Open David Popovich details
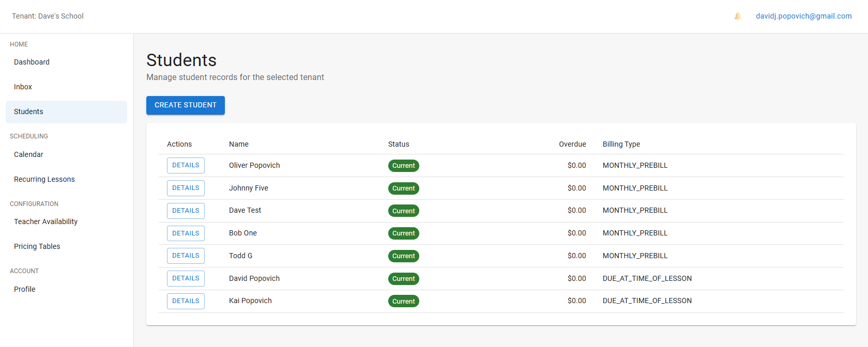The width and height of the screenshot is (868, 347). point(186,278)
